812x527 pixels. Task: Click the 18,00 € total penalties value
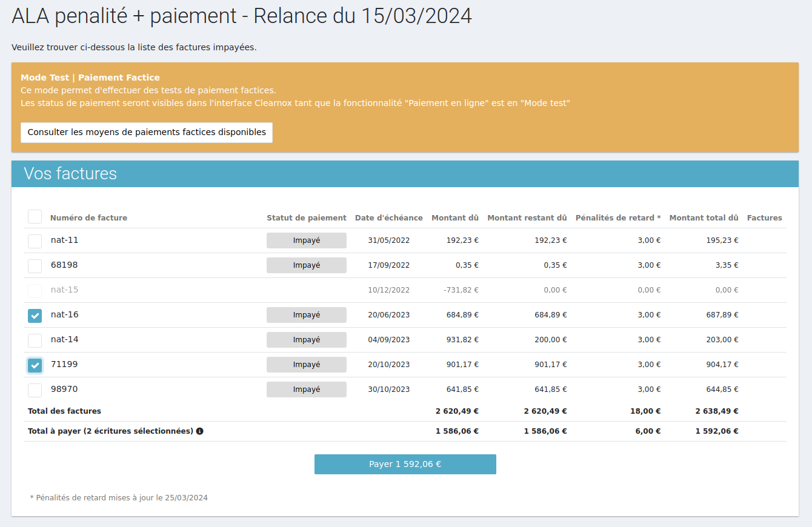coord(646,411)
